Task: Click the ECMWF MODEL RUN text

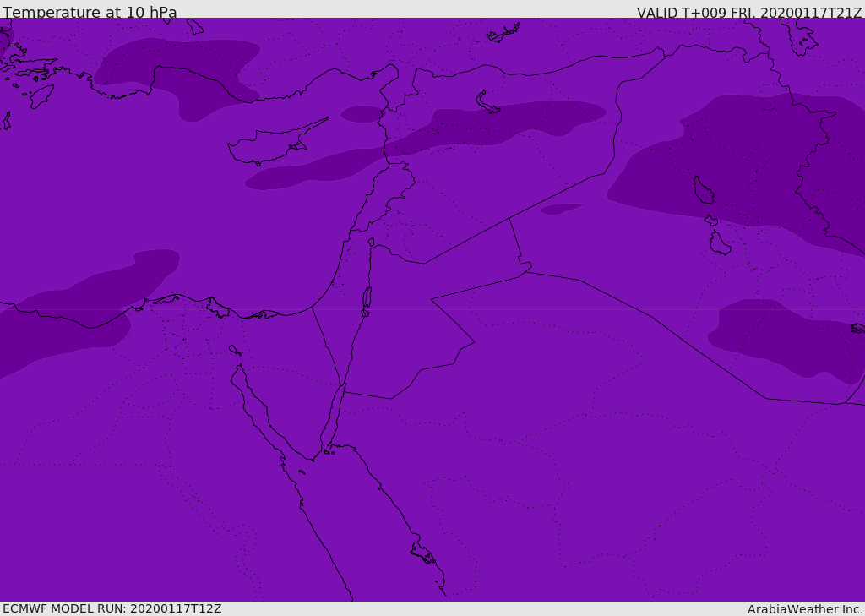Action: (112, 608)
